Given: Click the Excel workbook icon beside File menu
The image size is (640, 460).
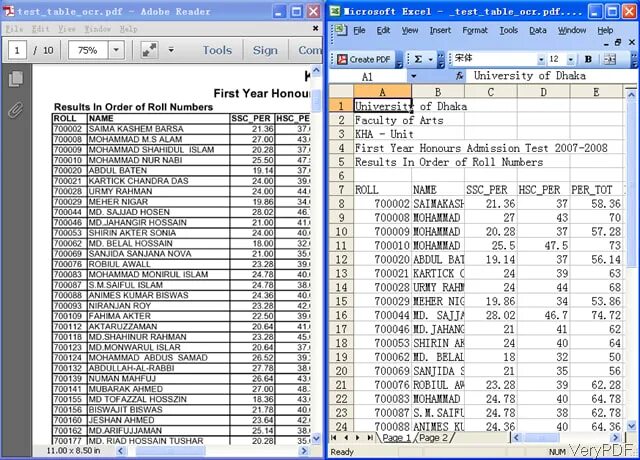Looking at the screenshot, I should point(341,30).
